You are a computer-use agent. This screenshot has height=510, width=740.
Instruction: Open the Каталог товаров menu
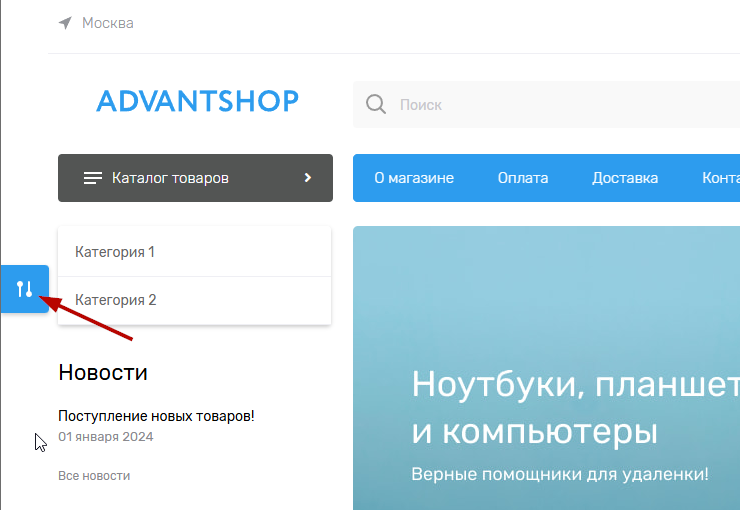pyautogui.click(x=171, y=178)
